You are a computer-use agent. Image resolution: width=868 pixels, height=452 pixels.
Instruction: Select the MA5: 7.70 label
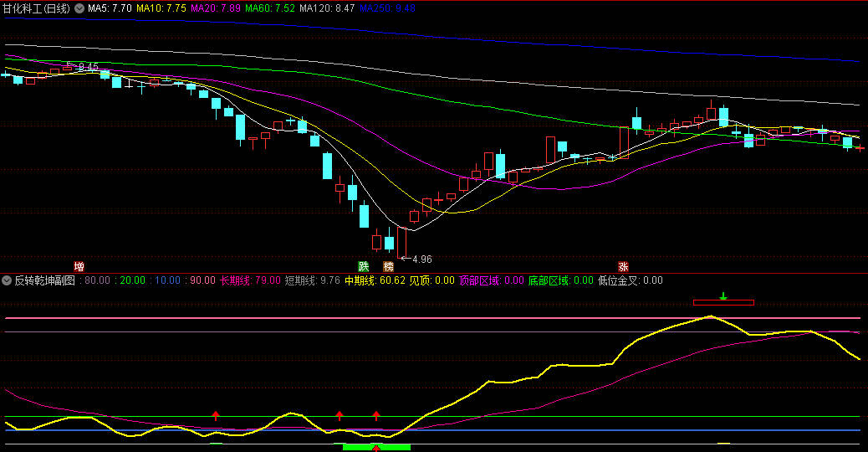110,8
